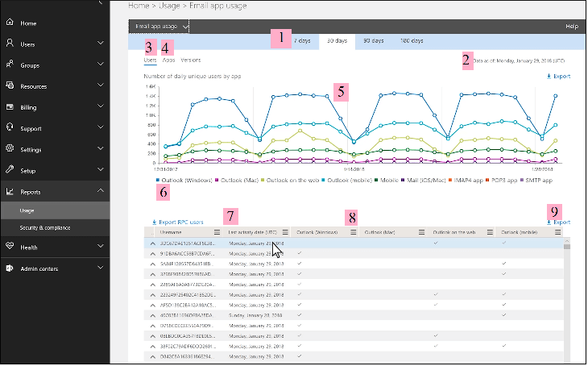
Task: Click the Home house icon in sidebar
Action: click(10, 22)
